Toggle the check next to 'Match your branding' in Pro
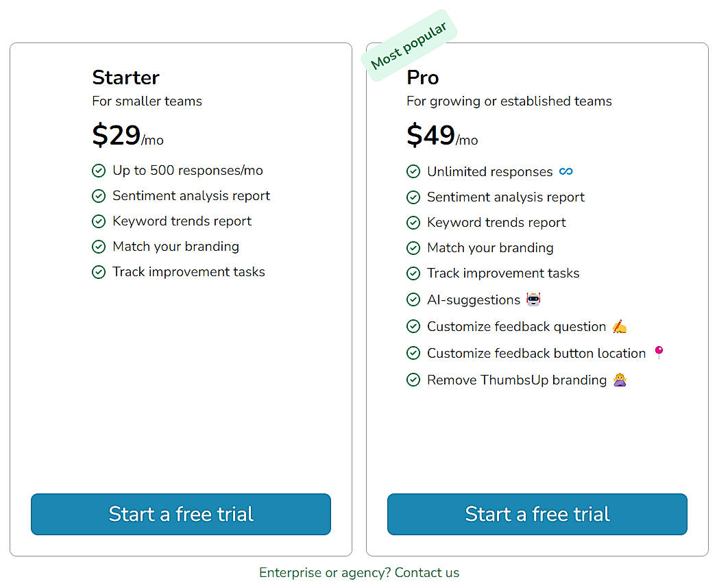Viewport: 717px width, 588px height. (x=413, y=248)
